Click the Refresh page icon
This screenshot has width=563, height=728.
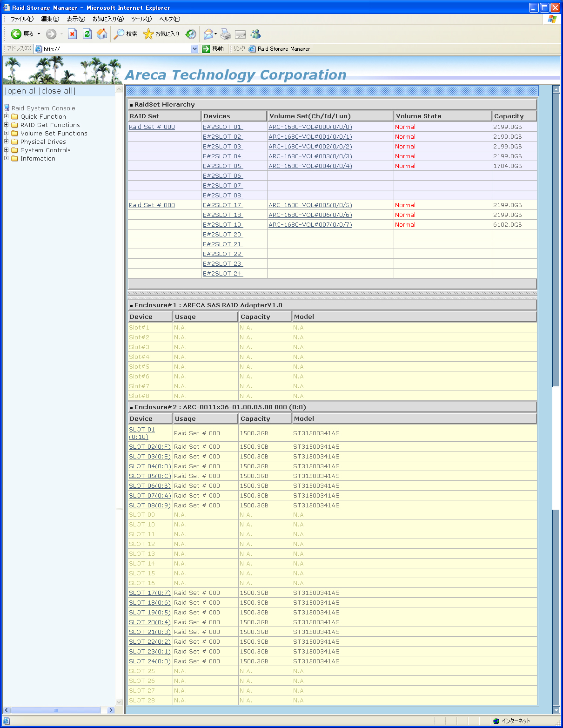(x=87, y=34)
